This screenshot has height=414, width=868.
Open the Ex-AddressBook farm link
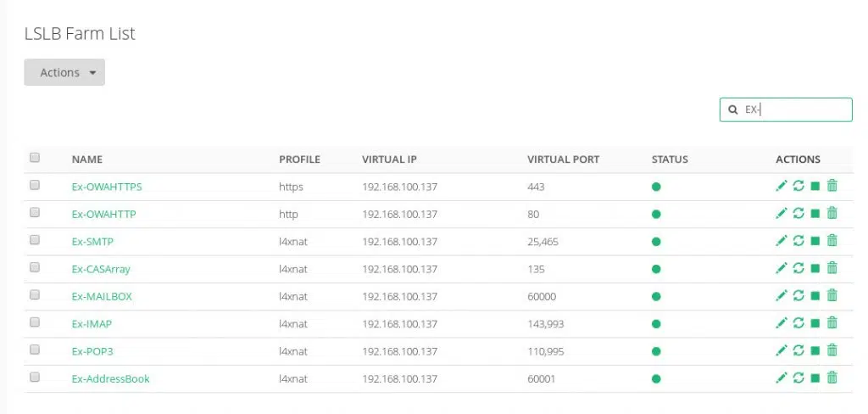(x=111, y=378)
